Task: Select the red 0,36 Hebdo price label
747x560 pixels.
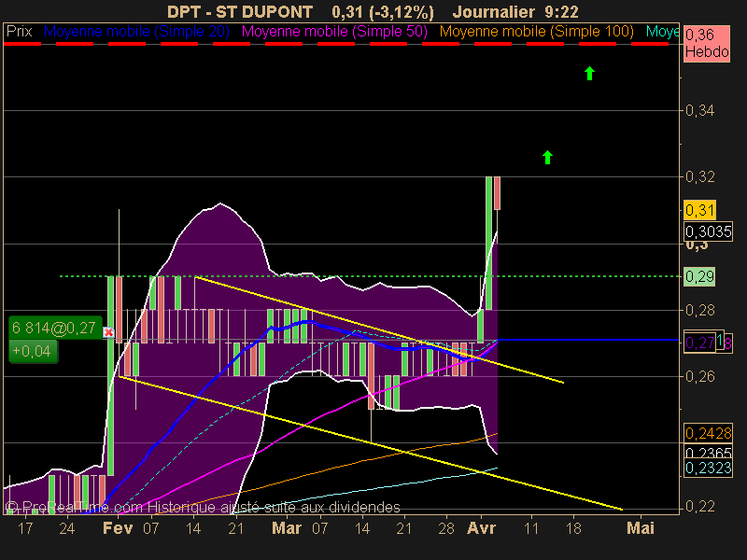Action: 707,43
